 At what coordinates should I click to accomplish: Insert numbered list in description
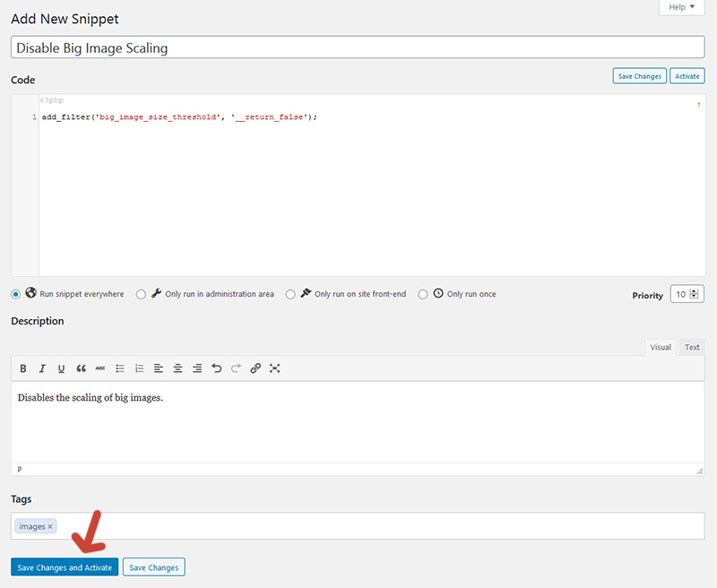(x=139, y=368)
